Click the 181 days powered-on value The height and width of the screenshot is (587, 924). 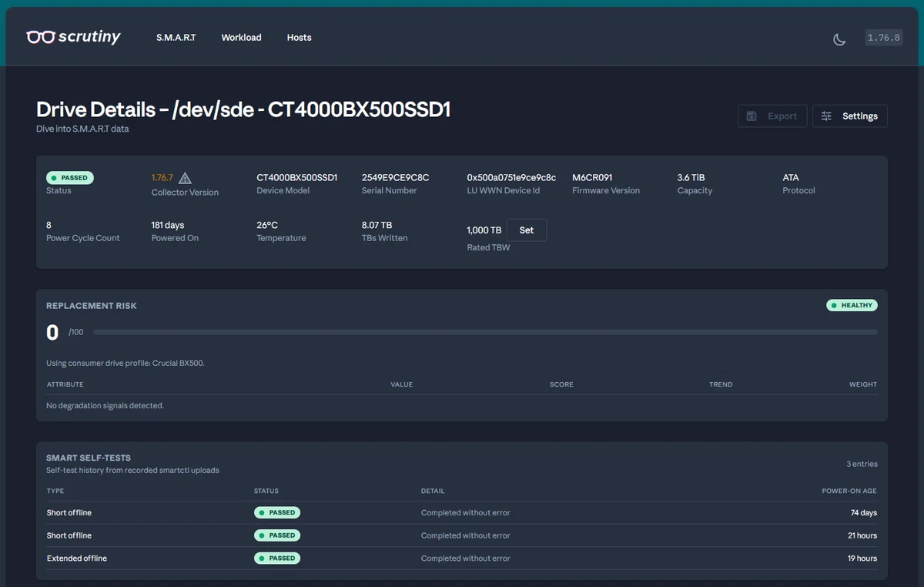click(x=168, y=226)
